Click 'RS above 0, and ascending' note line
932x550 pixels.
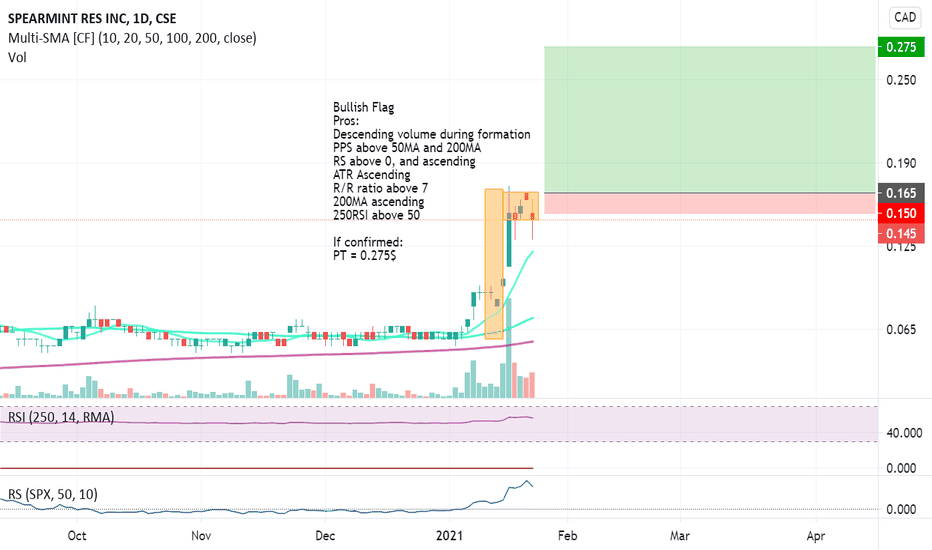(404, 161)
